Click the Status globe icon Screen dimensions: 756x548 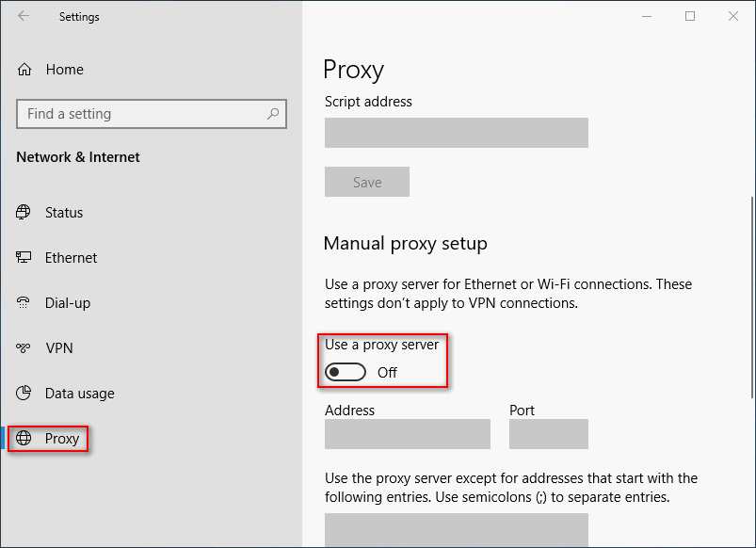[24, 213]
